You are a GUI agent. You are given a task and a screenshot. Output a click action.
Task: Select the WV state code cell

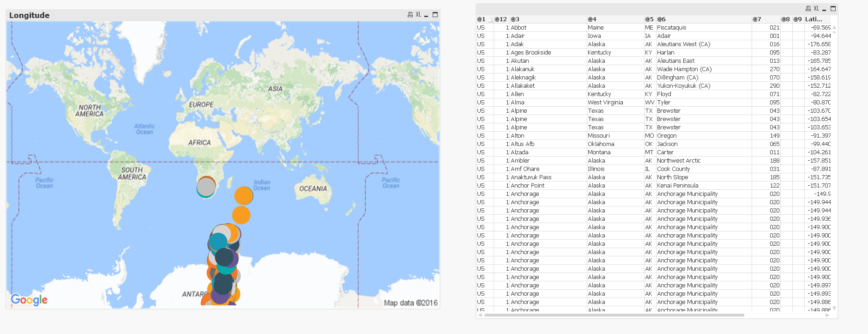pos(650,103)
